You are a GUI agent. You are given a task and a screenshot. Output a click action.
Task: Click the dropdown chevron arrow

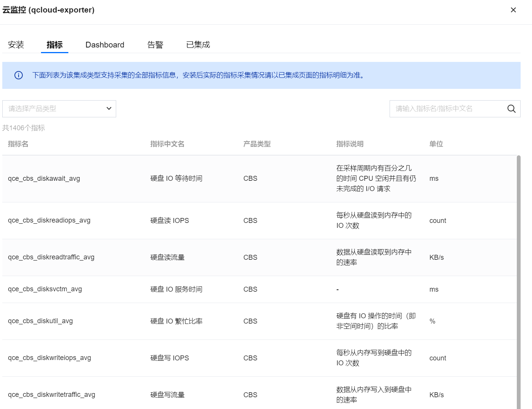coord(109,109)
